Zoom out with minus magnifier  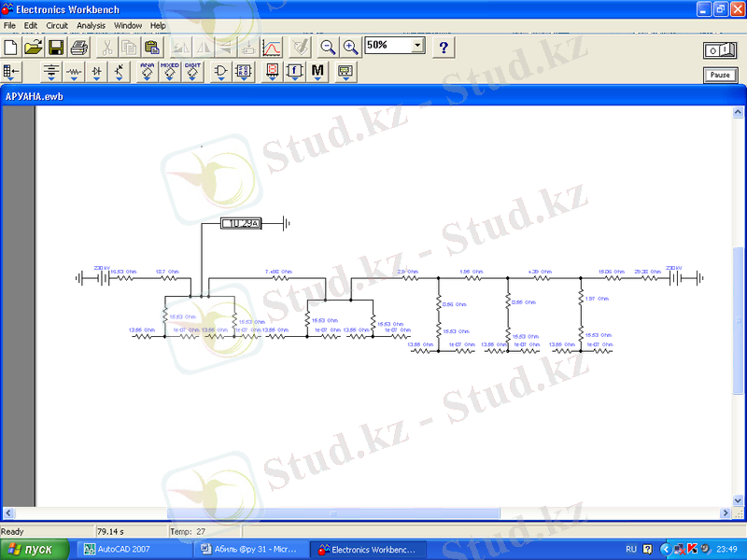[x=328, y=48]
